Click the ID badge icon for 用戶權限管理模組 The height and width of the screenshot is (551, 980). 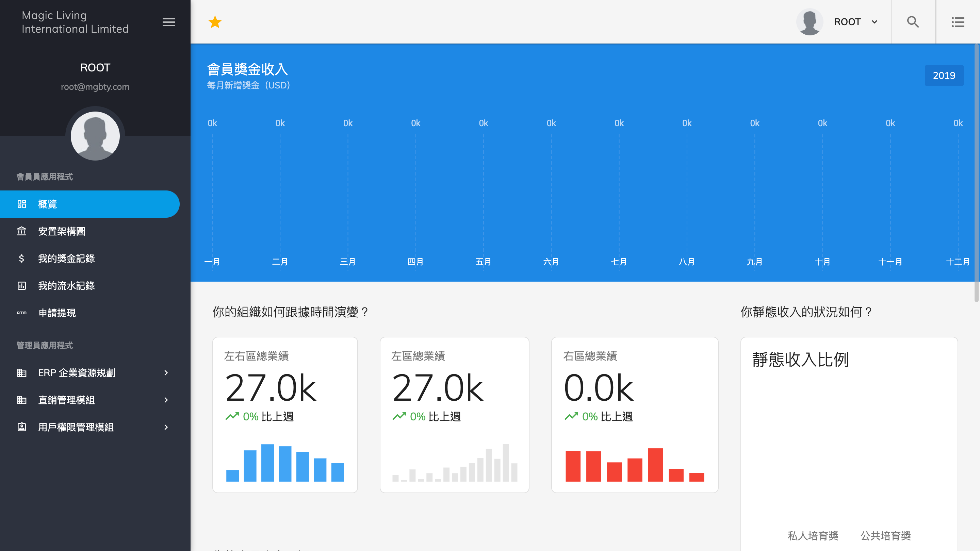coord(22,427)
